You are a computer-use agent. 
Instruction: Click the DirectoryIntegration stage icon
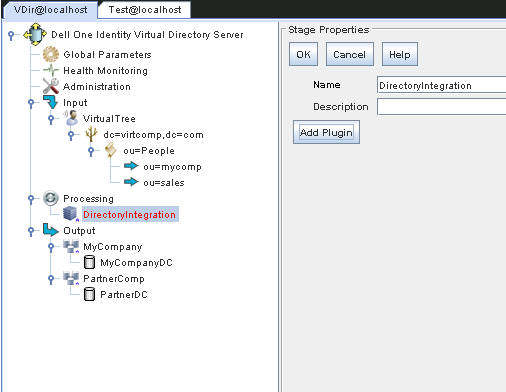pyautogui.click(x=71, y=214)
